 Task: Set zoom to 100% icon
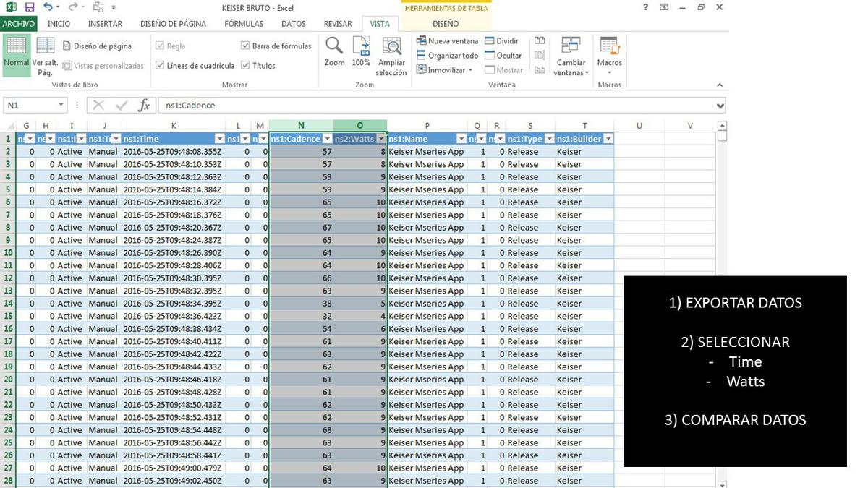tap(361, 47)
